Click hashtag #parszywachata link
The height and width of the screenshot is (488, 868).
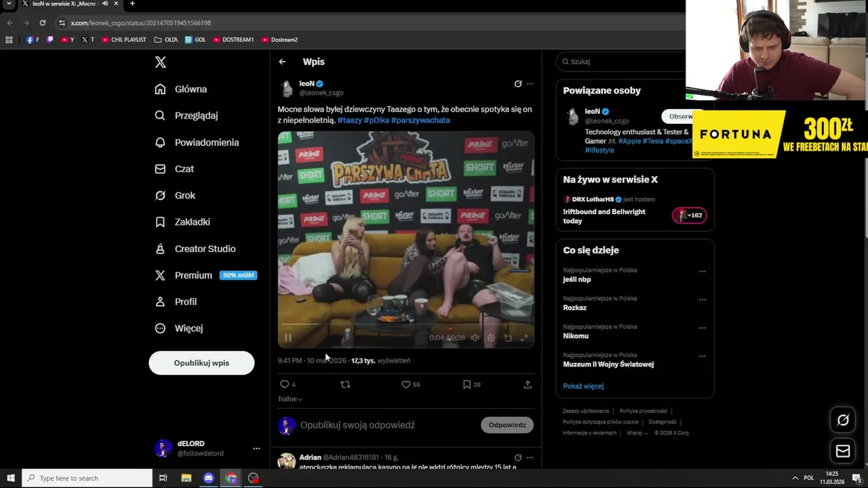point(420,120)
